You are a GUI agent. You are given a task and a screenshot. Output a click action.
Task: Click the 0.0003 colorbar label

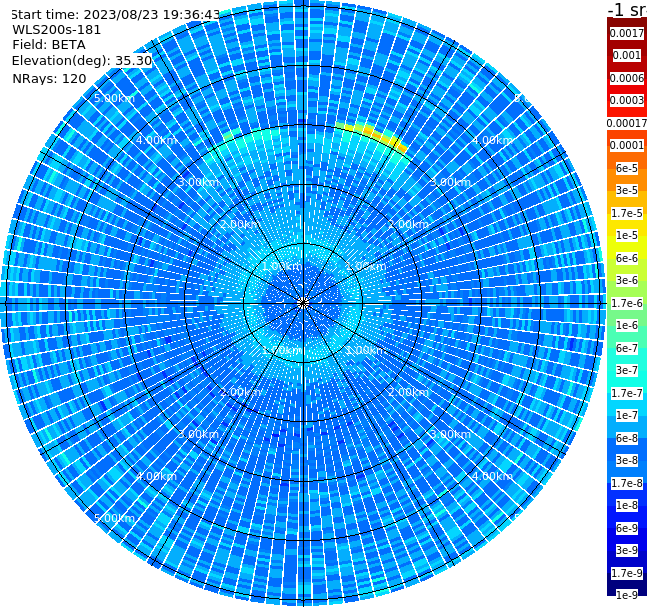click(627, 100)
